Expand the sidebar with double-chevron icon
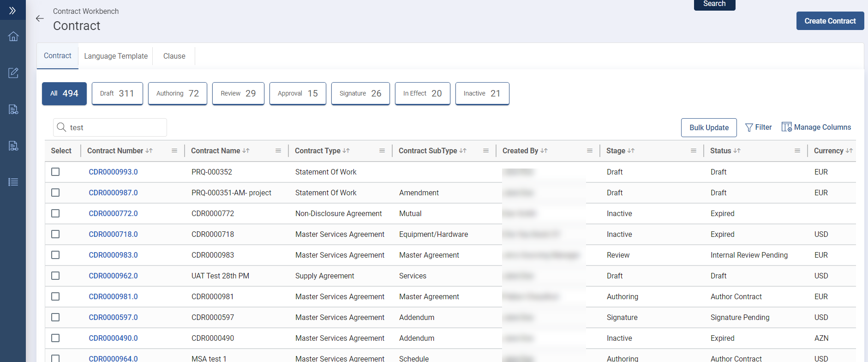This screenshot has height=362, width=868. (x=12, y=10)
